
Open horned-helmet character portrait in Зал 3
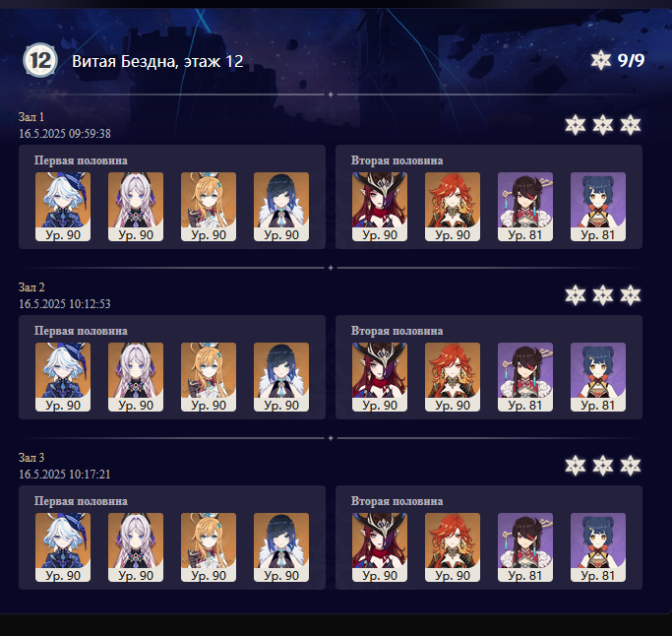point(380,547)
